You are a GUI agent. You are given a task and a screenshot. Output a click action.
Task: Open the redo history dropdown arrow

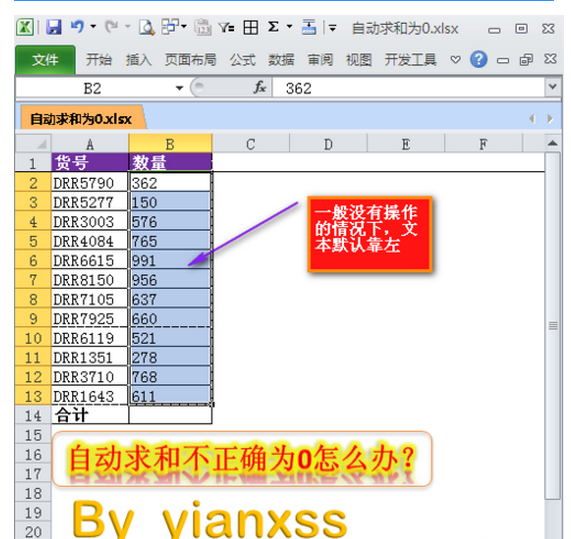pyautogui.click(x=127, y=27)
